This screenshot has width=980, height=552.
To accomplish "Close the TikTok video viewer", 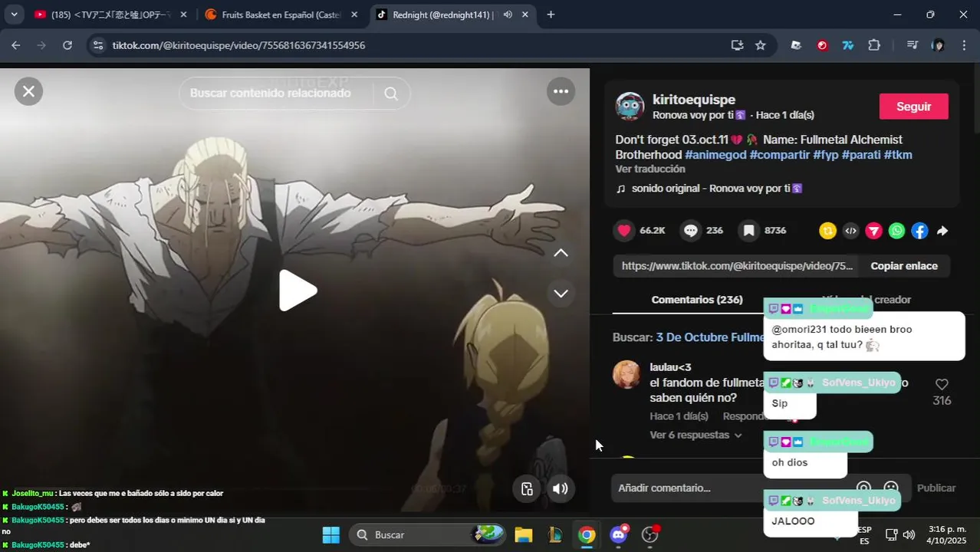I will click(x=28, y=92).
